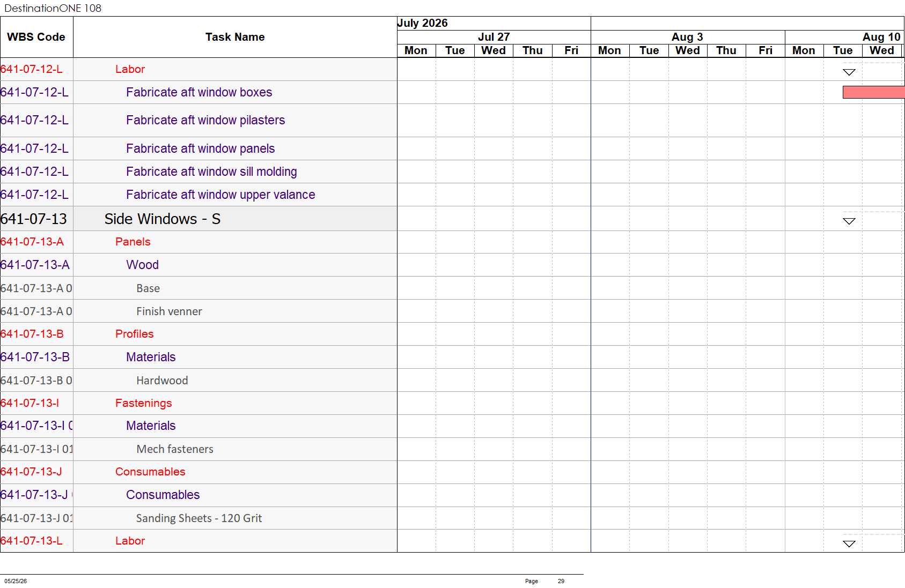Select the Aug 3 week header
Image resolution: width=905 pixels, height=588 pixels.
click(687, 37)
